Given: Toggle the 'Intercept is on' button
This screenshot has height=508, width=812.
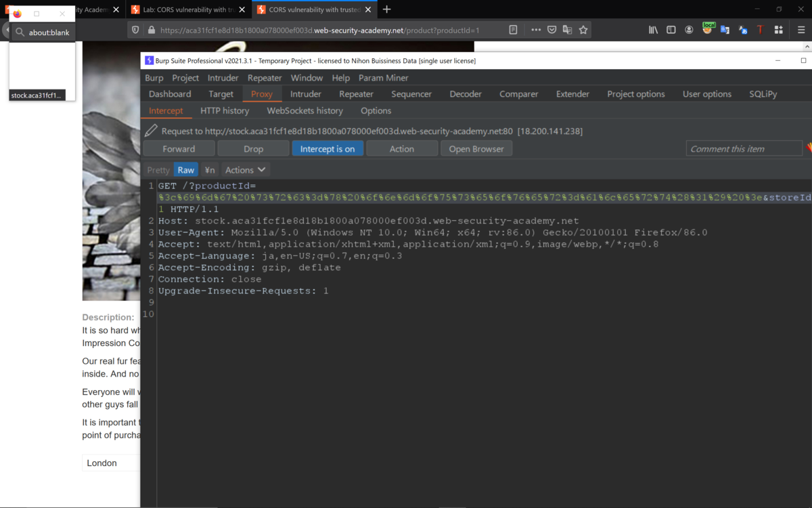Looking at the screenshot, I should [328, 148].
